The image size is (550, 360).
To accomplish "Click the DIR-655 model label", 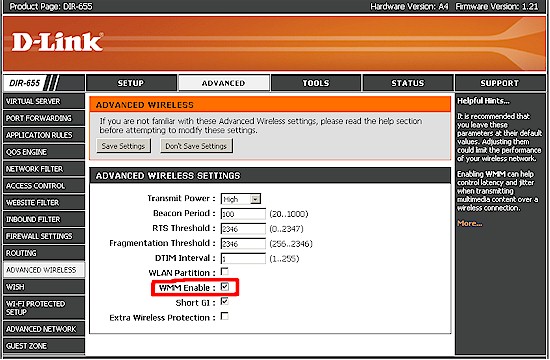I will click(x=25, y=83).
